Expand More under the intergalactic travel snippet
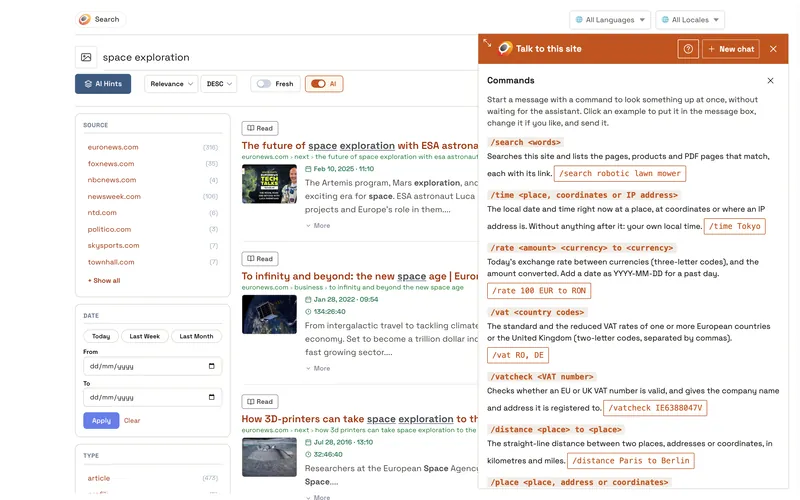Screen dimensions: 800x500 coord(318,368)
